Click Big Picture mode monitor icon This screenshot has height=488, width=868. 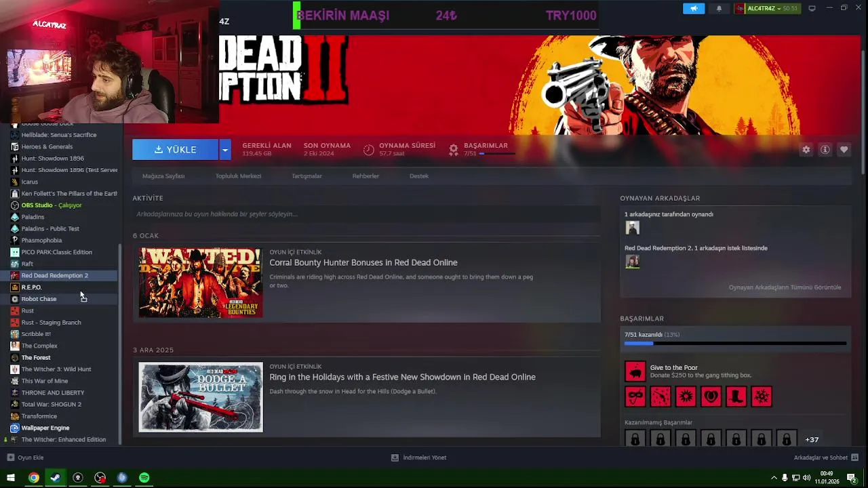(812, 9)
